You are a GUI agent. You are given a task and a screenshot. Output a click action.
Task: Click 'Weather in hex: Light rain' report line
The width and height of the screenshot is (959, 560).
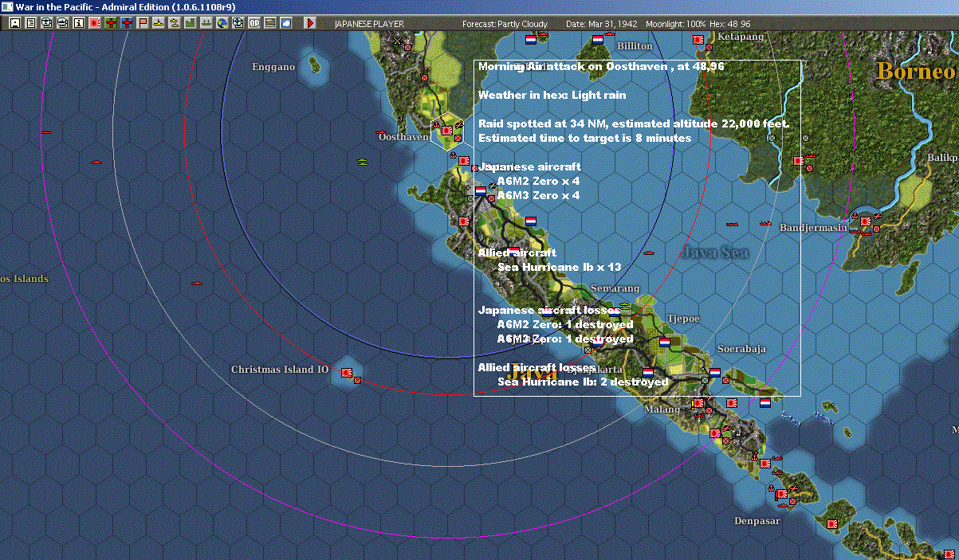coord(552,95)
